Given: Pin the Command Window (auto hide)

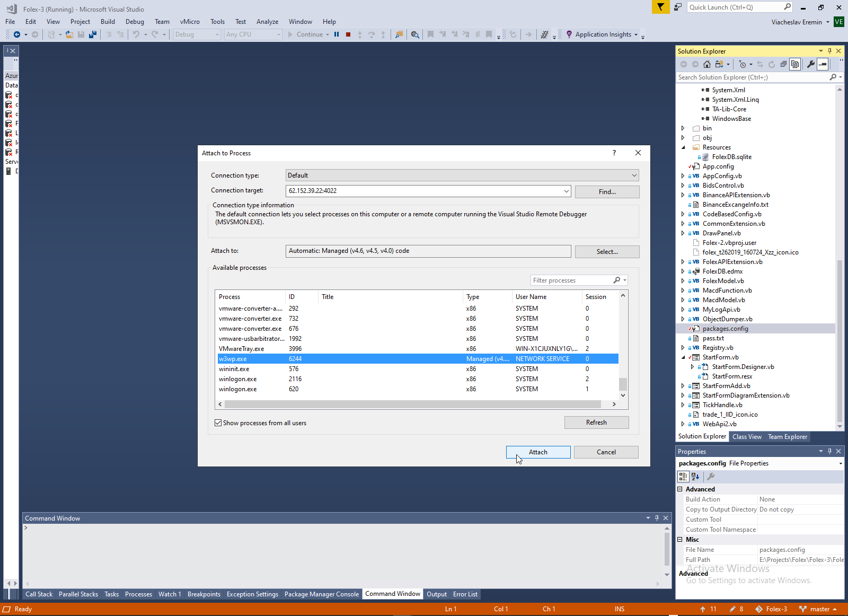Looking at the screenshot, I should [x=657, y=518].
